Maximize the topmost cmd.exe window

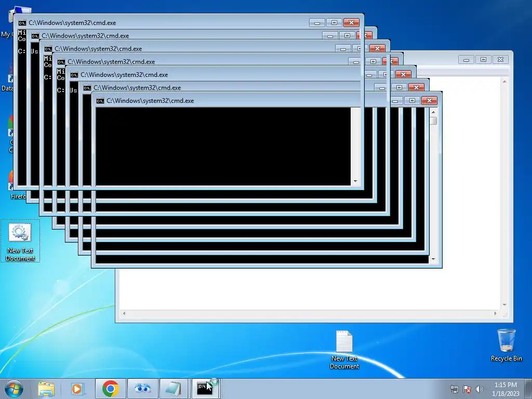coord(334,23)
